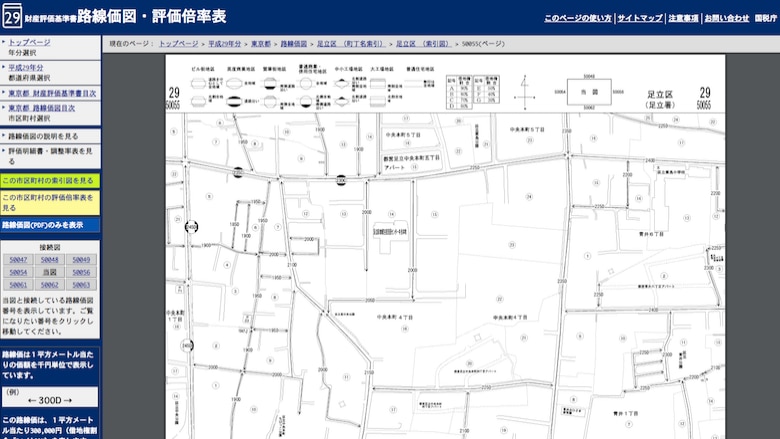Select 平成29年分 in the breadcrumb trail

pos(224,44)
